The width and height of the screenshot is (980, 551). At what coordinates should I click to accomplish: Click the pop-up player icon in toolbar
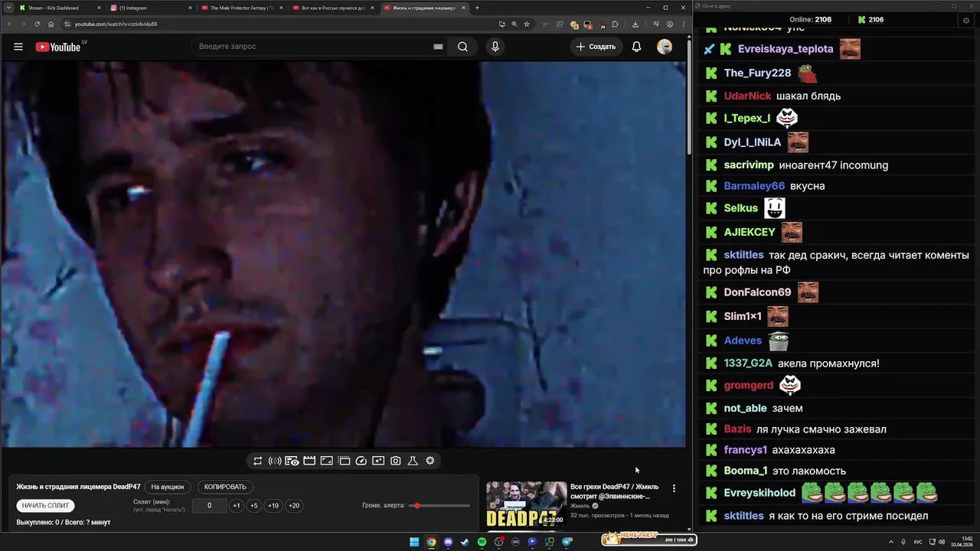click(326, 461)
